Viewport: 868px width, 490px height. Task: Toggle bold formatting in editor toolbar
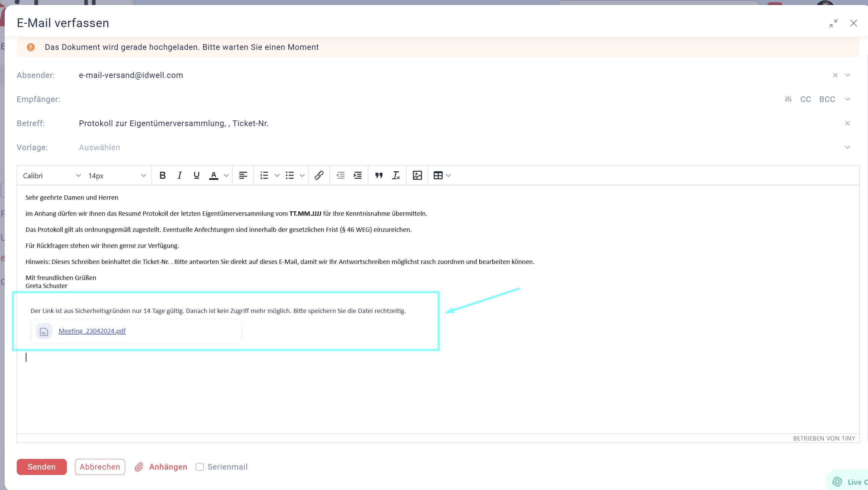pyautogui.click(x=163, y=175)
